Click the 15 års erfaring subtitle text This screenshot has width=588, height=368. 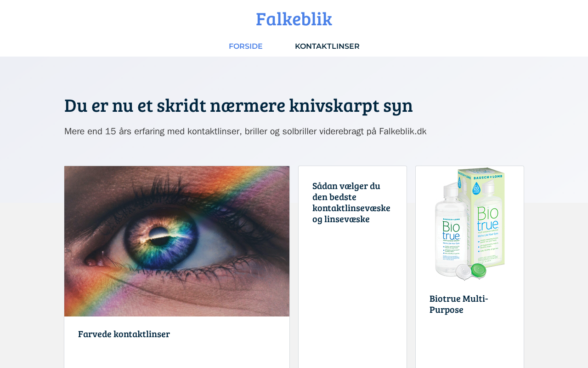tap(245, 132)
